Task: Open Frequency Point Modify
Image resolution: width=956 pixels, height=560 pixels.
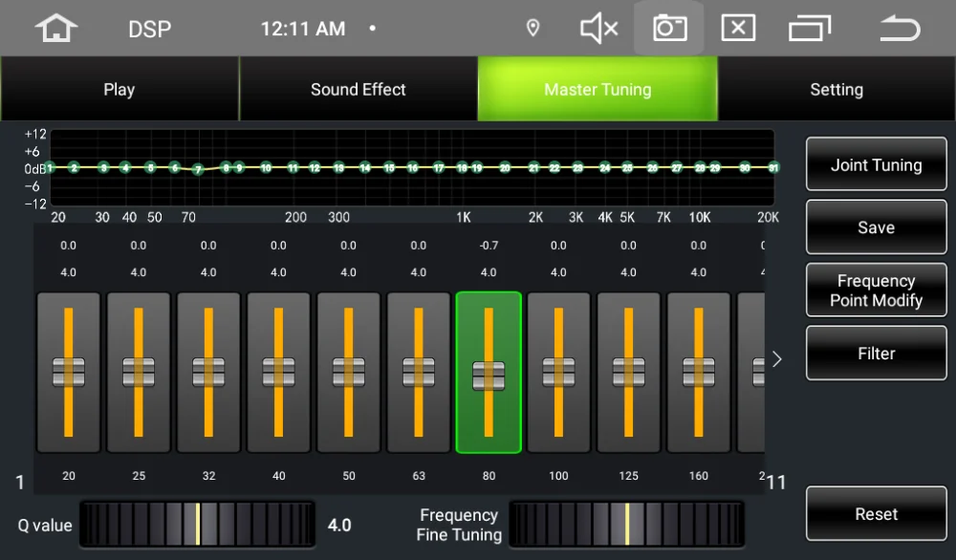Action: click(x=876, y=290)
